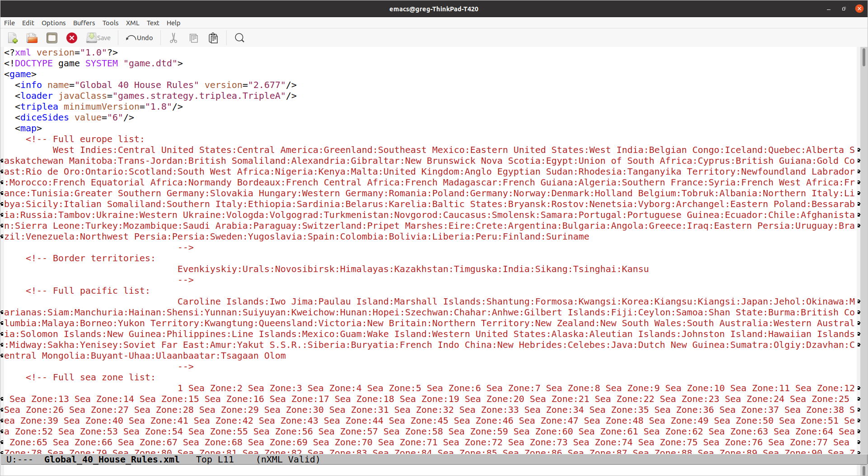Click the DOCTYPE game declaration line

93,63
